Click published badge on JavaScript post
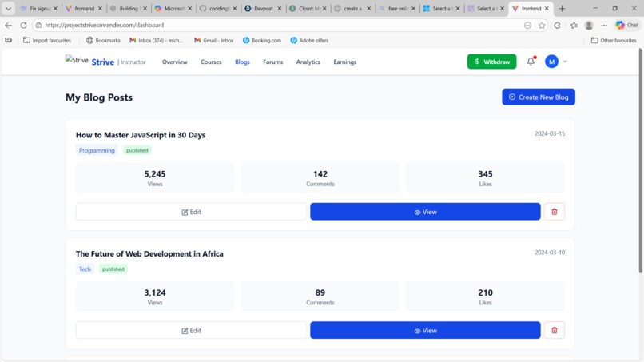This screenshot has width=644, height=362. coord(137,150)
